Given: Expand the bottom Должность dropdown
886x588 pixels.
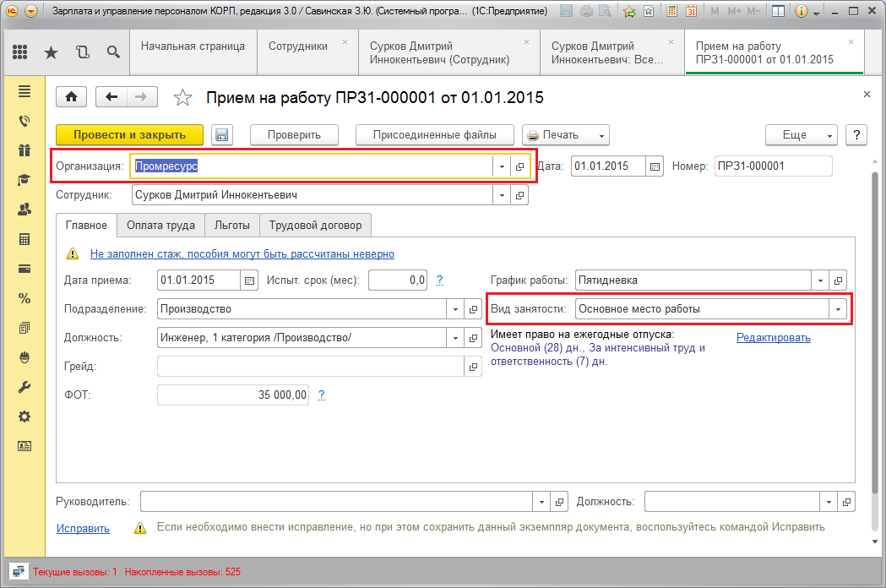Looking at the screenshot, I should pyautogui.click(x=829, y=502).
